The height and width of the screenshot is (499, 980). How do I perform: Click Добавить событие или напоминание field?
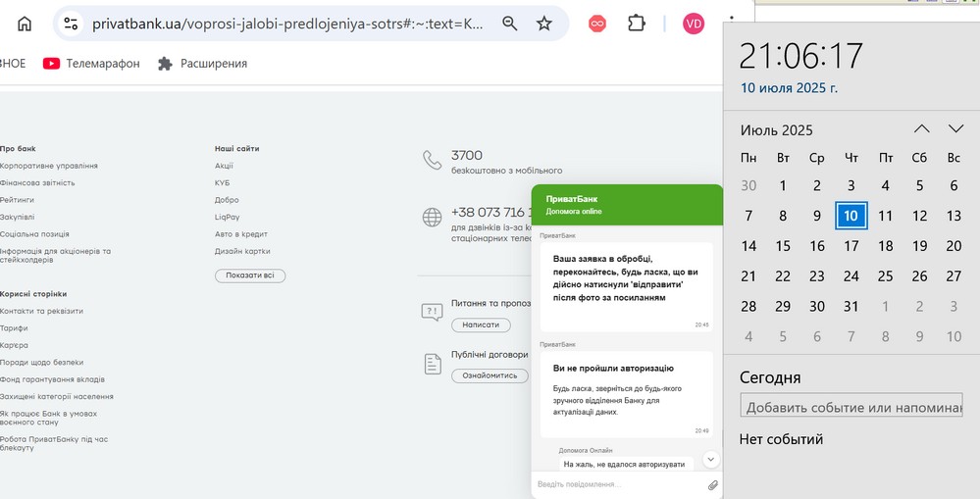pyautogui.click(x=851, y=405)
